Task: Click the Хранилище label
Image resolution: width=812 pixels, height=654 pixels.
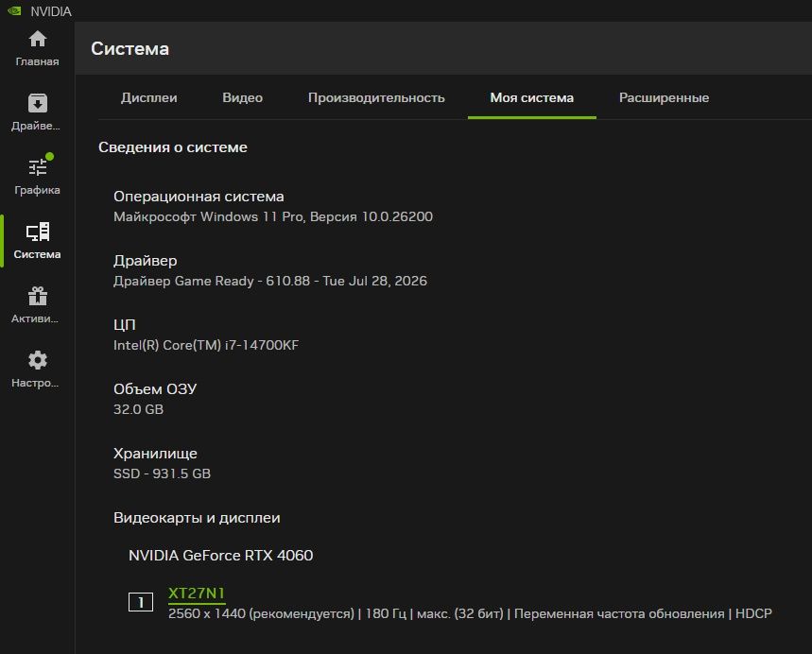Action: tap(155, 453)
